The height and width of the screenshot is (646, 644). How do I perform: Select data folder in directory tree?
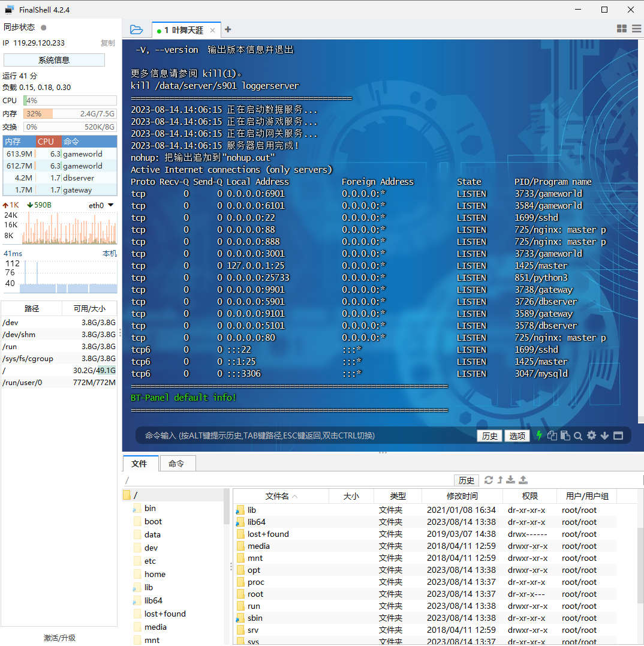pyautogui.click(x=152, y=535)
